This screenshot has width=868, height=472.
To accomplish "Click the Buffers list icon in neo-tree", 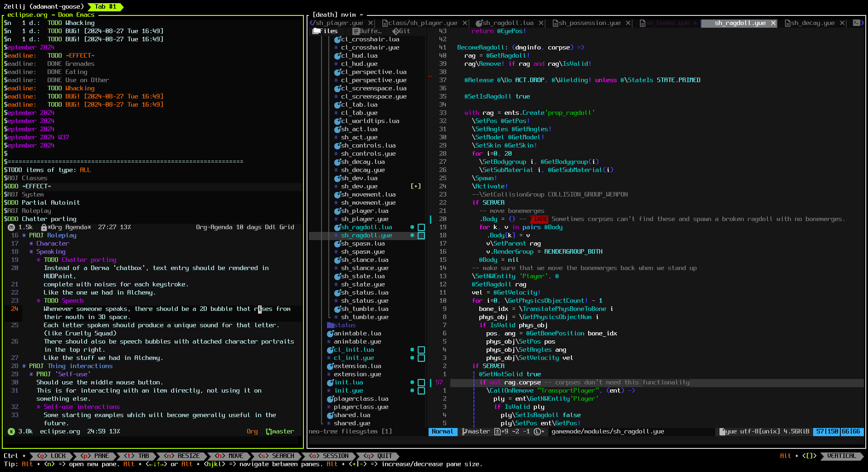I will 356,31.
